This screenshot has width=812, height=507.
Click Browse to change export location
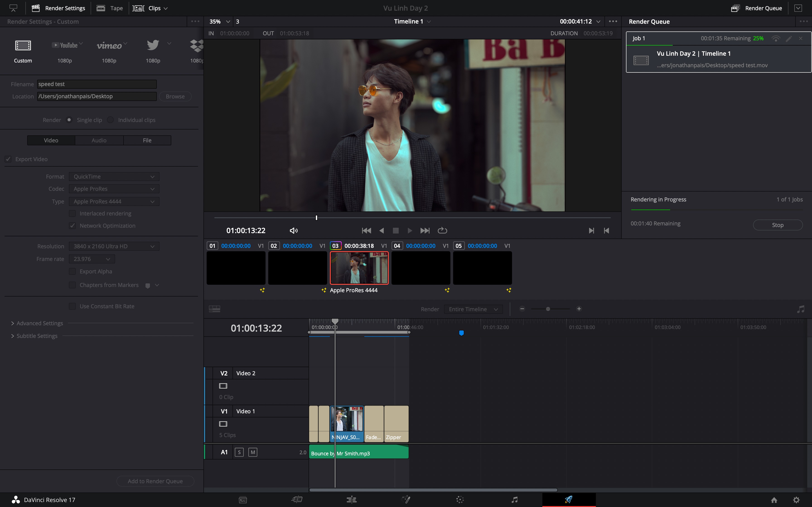pyautogui.click(x=175, y=96)
